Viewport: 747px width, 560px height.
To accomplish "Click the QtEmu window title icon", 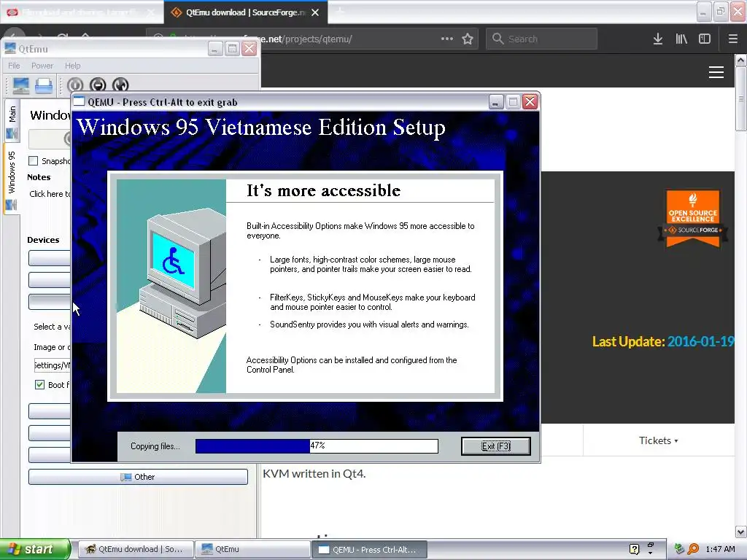I will (x=9, y=48).
